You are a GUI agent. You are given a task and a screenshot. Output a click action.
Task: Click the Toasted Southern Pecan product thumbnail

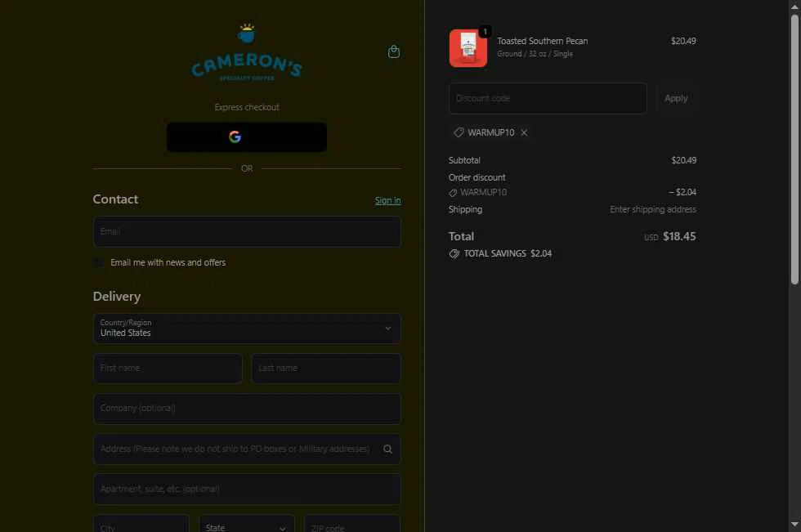(468, 48)
